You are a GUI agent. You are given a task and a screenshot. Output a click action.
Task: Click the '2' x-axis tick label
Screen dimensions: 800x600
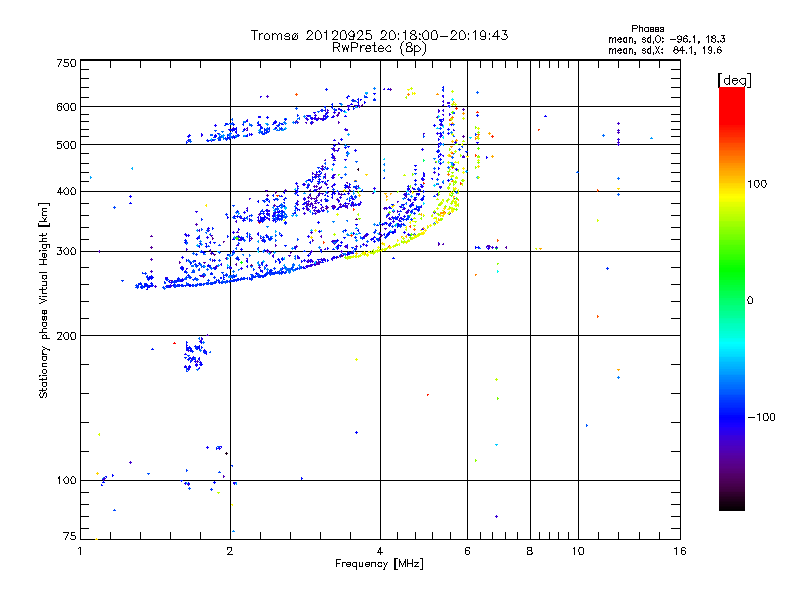230,551
